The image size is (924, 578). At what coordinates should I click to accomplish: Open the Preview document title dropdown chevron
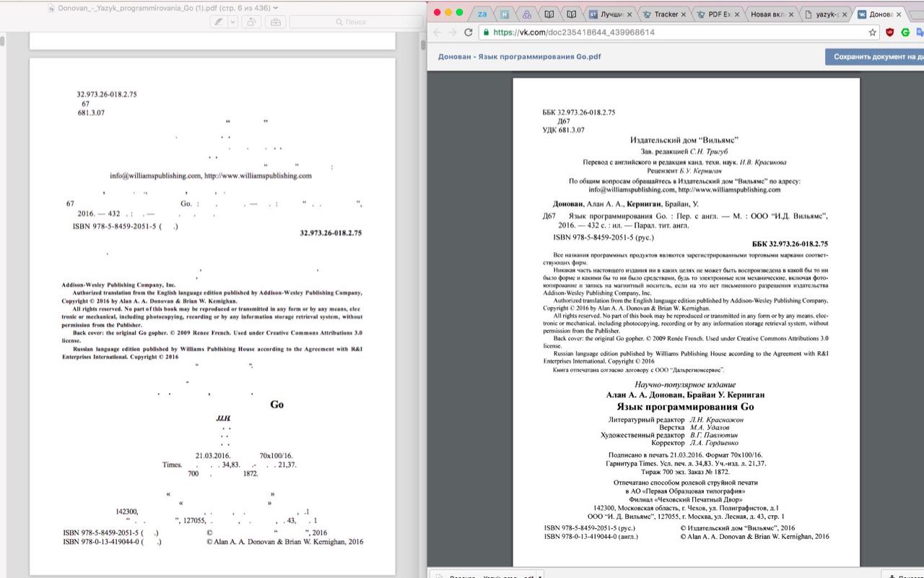[x=275, y=7]
